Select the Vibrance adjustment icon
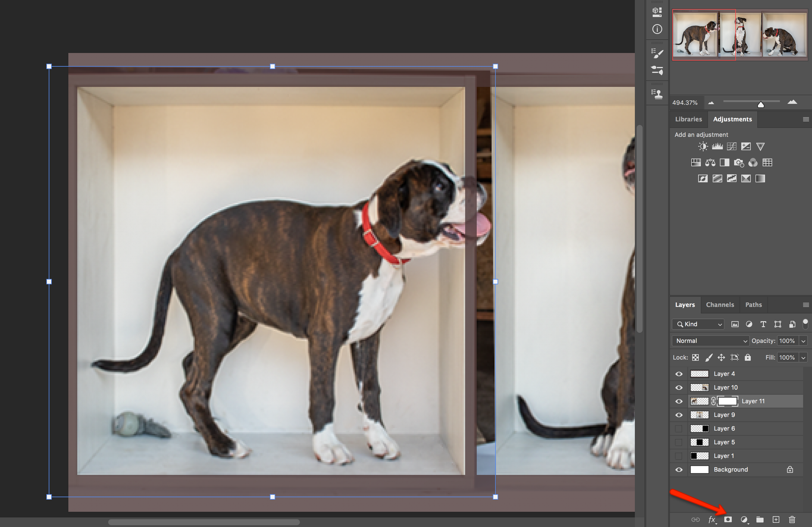The image size is (812, 527). coord(760,146)
